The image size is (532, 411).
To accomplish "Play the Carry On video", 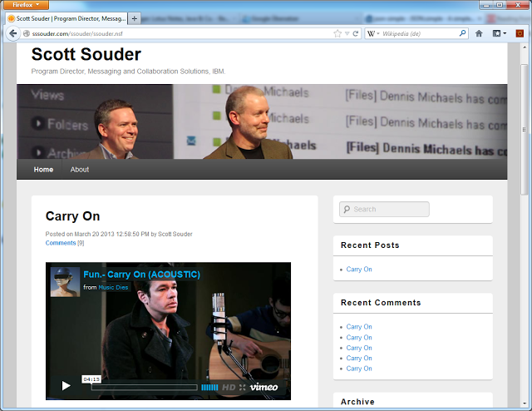I will [x=66, y=385].
